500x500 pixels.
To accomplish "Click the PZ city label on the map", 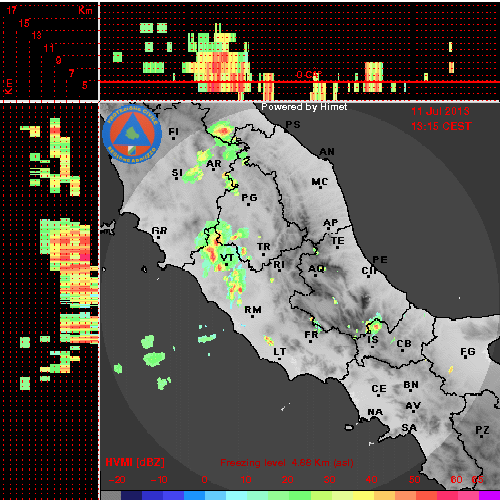I will click(x=482, y=430).
